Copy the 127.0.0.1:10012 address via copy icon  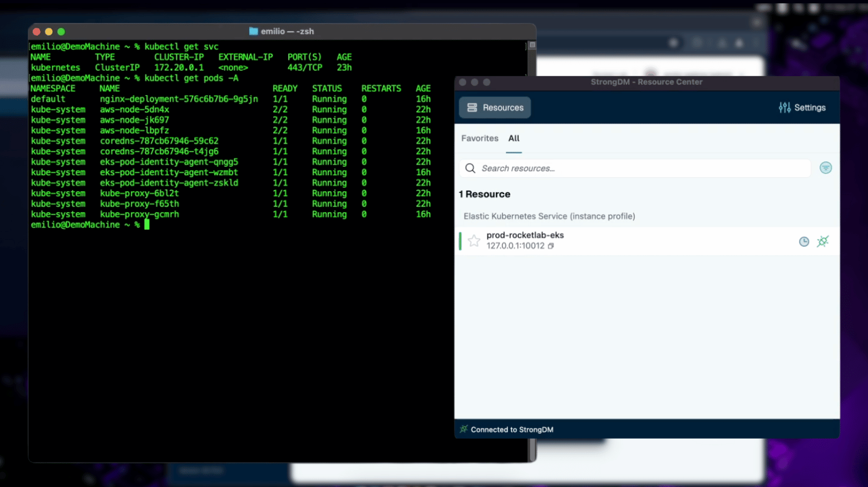(x=551, y=246)
